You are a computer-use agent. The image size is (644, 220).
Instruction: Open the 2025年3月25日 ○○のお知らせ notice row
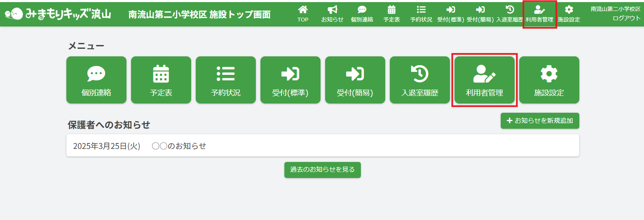tap(322, 146)
